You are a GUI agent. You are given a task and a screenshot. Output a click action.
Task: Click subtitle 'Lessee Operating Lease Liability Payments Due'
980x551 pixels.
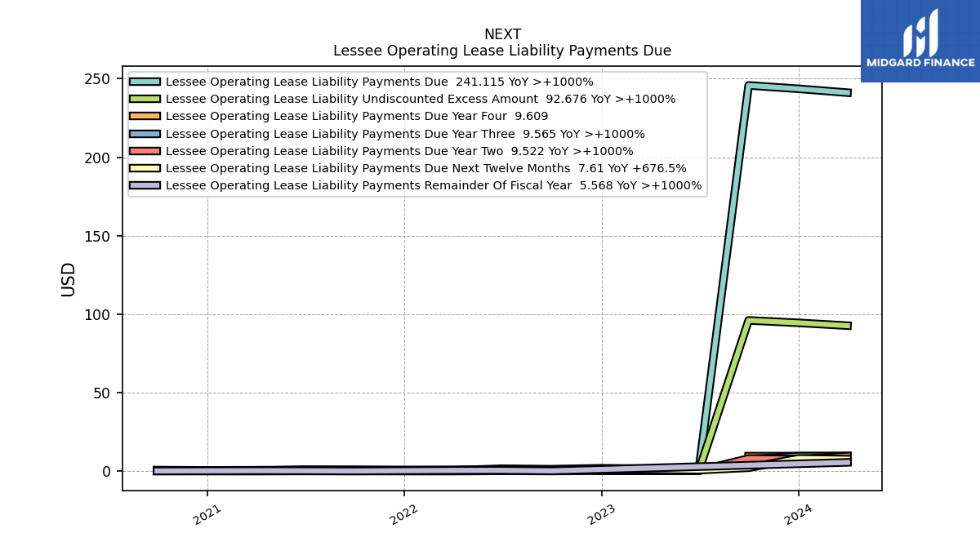pos(502,51)
